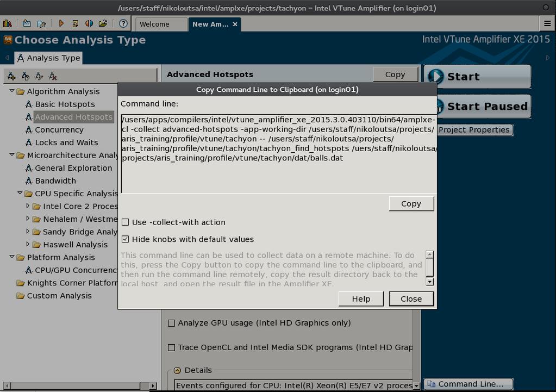Click the icon next to General Exploration

29,168
